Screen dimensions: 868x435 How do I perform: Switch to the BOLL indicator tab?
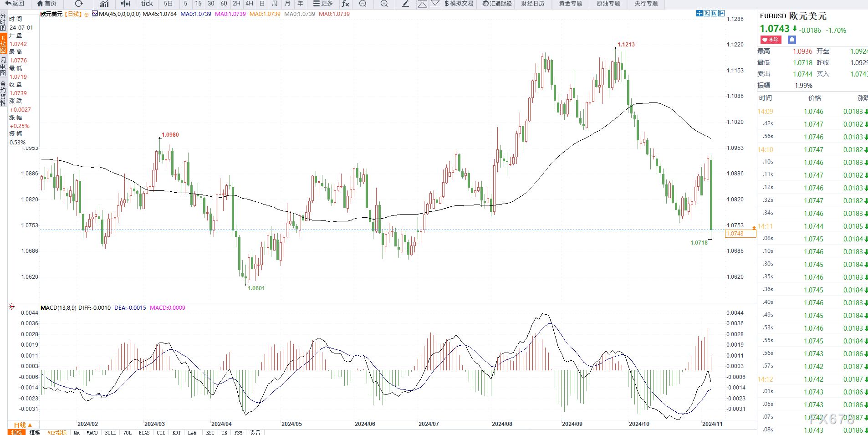(110, 432)
